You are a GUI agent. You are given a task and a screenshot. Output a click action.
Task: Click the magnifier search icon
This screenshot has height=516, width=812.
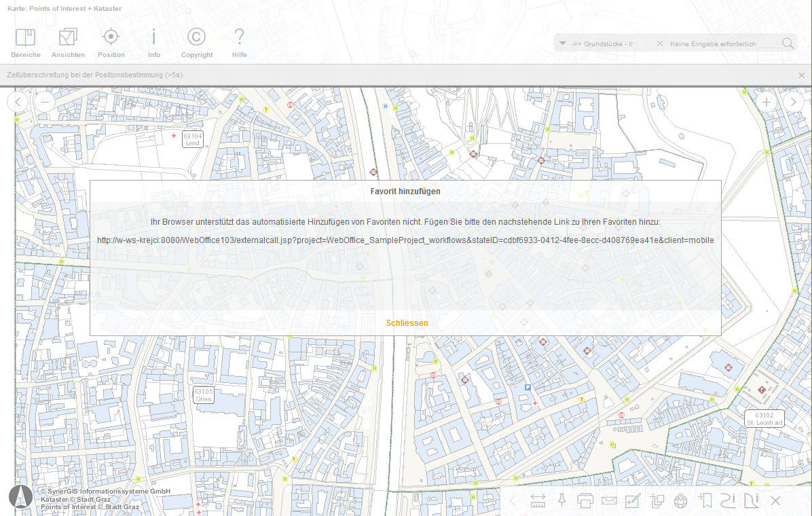[x=788, y=43]
